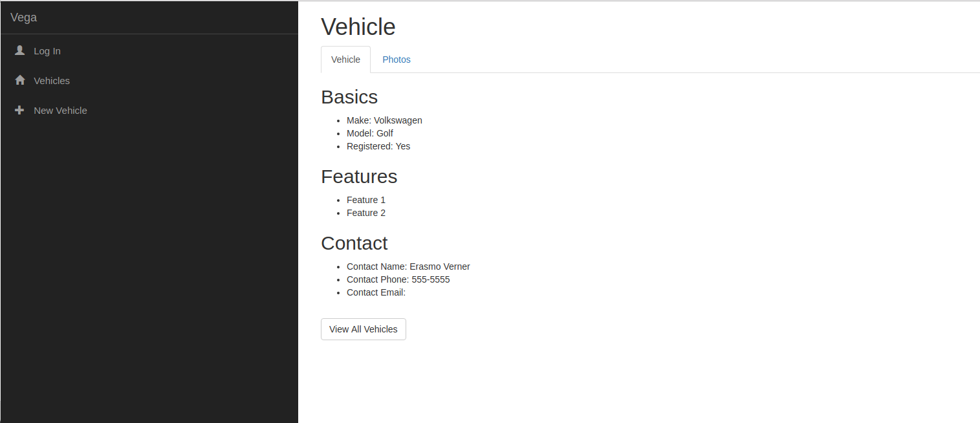Click New Vehicle in the sidebar
Screen dimensions: 980x423
coord(60,110)
